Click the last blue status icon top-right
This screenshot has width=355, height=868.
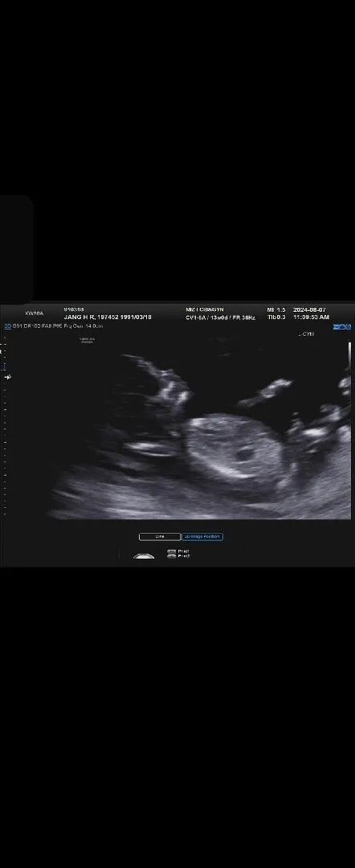[x=349, y=326]
